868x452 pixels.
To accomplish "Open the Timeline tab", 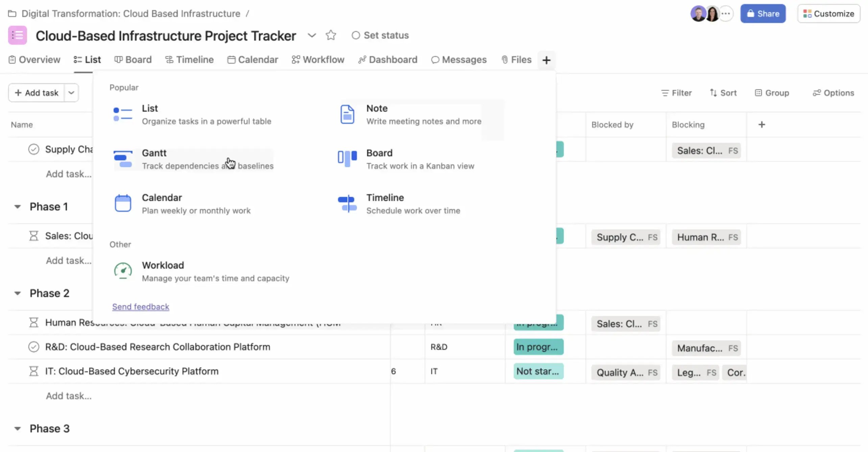I will click(189, 60).
